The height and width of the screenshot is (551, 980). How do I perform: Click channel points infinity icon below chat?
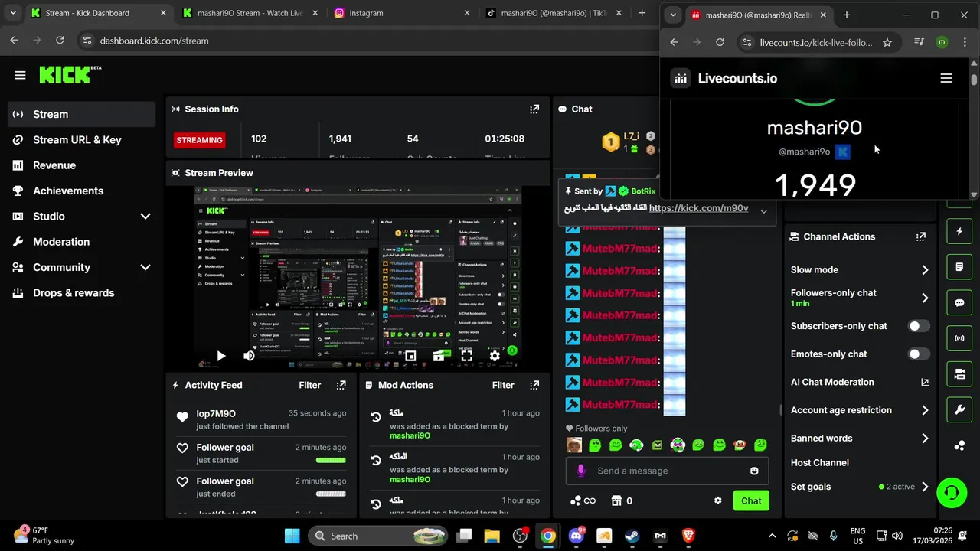click(590, 500)
